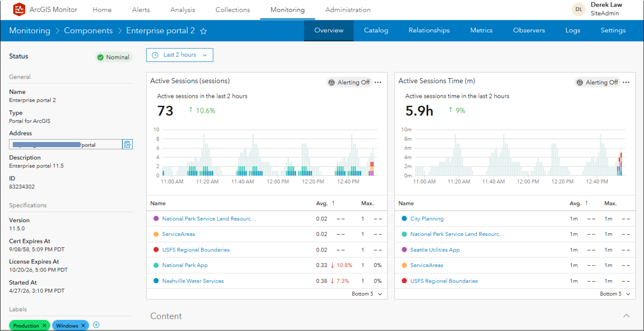Image resolution: width=644 pixels, height=331 pixels.
Task: Click the 10.8% decrease for National Park App
Action: [x=342, y=266]
